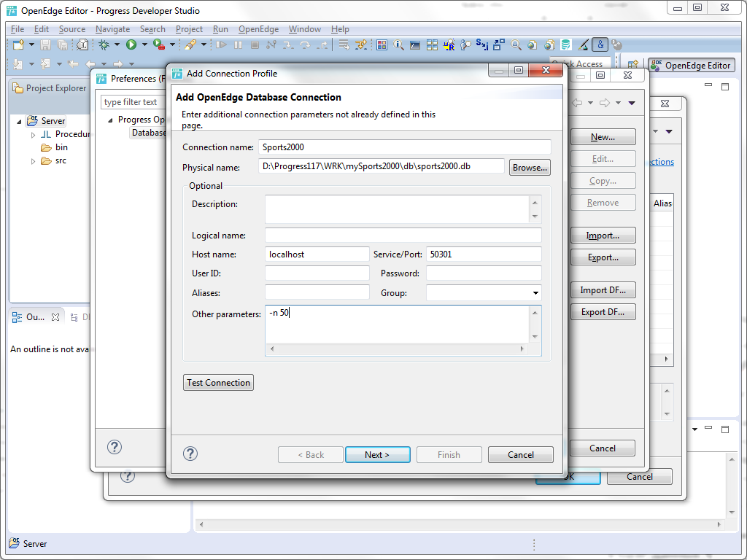The image size is (747, 560).
Task: Open the dropdown arrow next to New icon
Action: click(x=31, y=45)
